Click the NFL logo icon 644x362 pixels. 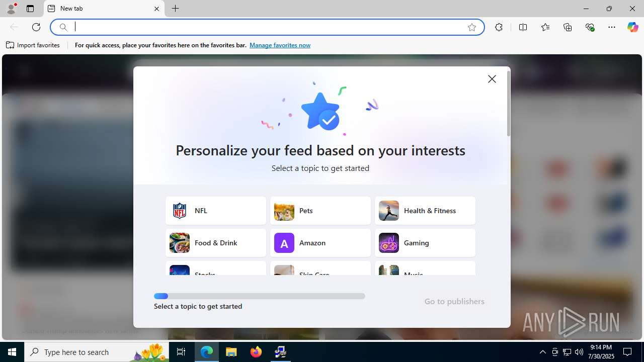(180, 211)
